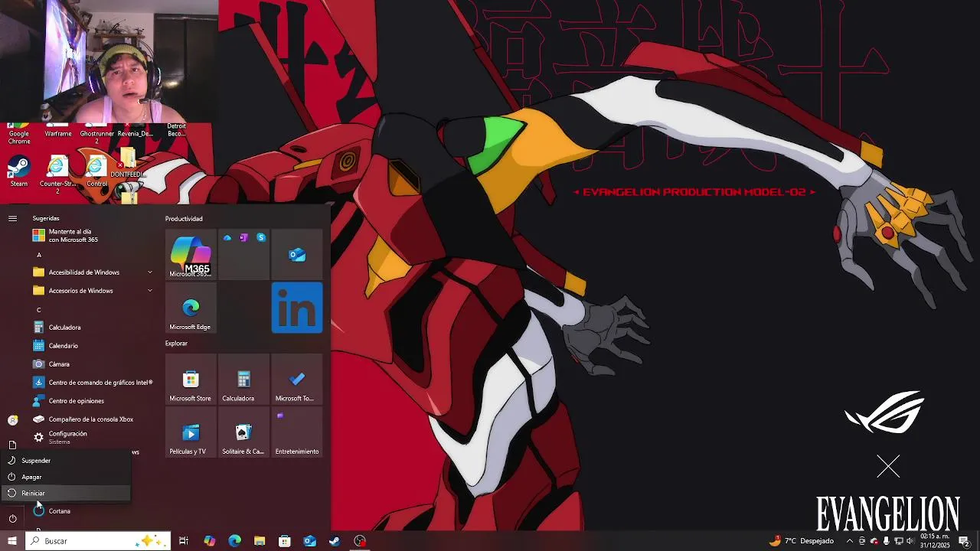Screen dimensions: 980x551
Task: Open Microsoft Store from the taskbar
Action: click(x=285, y=541)
